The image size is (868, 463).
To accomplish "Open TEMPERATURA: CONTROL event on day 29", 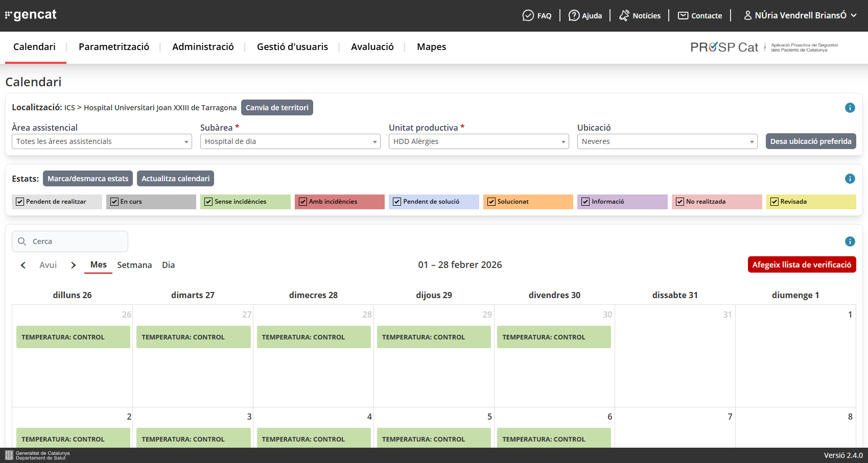I will point(434,337).
